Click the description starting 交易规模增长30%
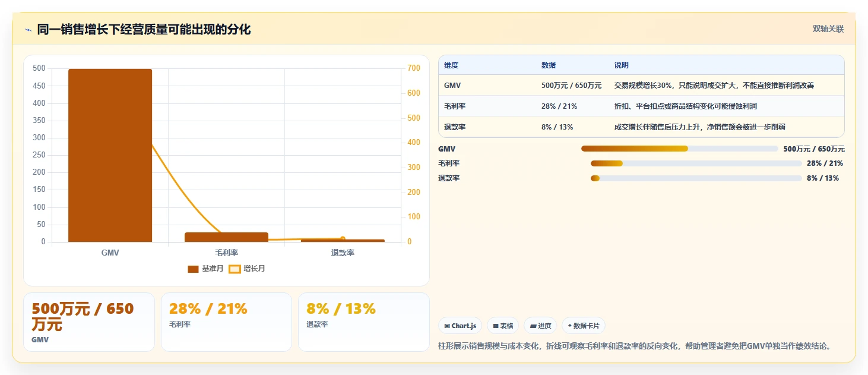Screen dimensions: 868x375 [714, 86]
